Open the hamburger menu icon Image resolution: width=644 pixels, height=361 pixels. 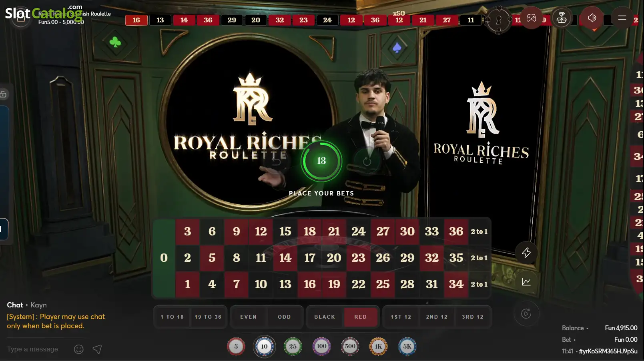(622, 18)
